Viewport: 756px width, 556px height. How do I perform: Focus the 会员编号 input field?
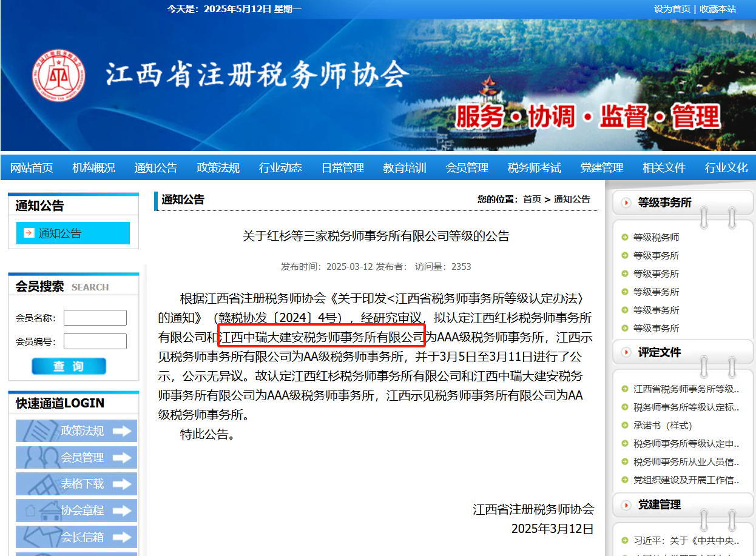(95, 341)
